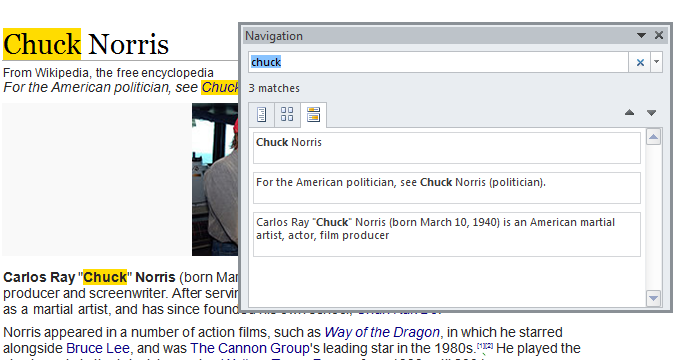
Task: Click the results list scroll up arrow
Action: click(653, 137)
